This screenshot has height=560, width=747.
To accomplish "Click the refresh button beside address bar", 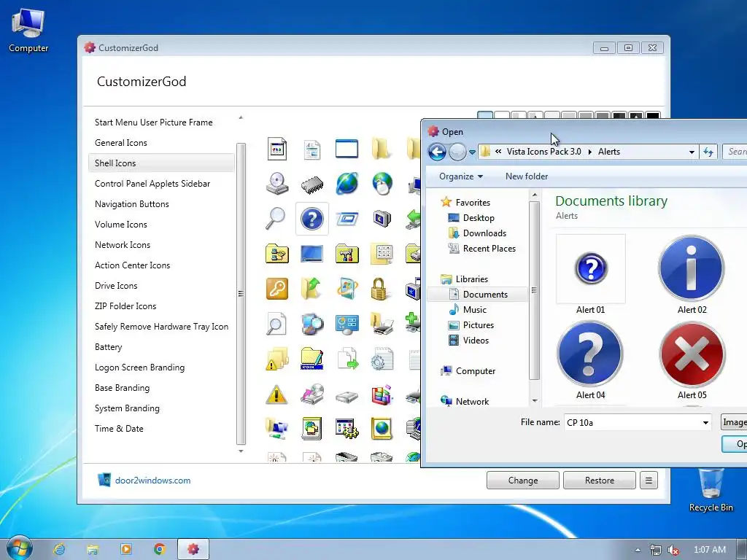I will coord(708,152).
